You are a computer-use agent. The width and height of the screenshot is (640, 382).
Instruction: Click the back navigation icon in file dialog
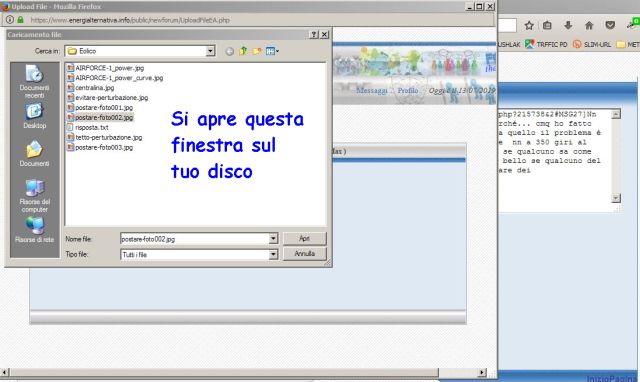[230, 51]
